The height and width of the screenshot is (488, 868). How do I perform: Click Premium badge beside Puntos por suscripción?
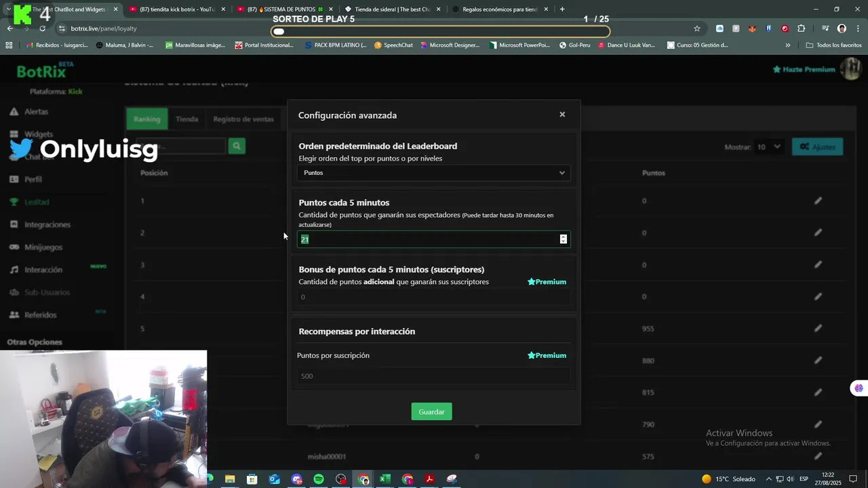(547, 355)
